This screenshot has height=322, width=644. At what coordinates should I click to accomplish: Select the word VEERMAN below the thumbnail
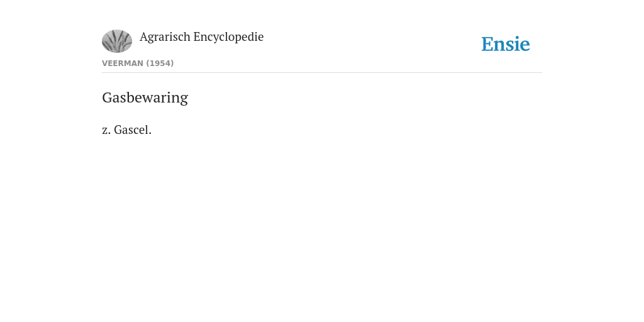123,64
